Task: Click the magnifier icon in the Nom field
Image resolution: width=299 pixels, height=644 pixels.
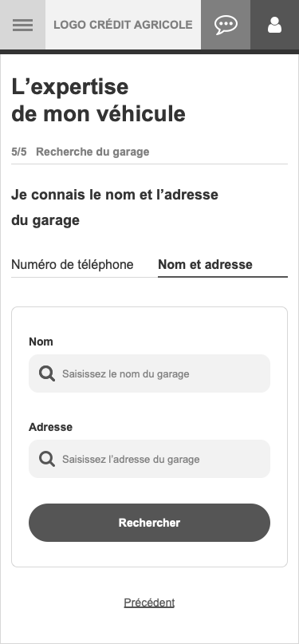Action: click(x=47, y=373)
